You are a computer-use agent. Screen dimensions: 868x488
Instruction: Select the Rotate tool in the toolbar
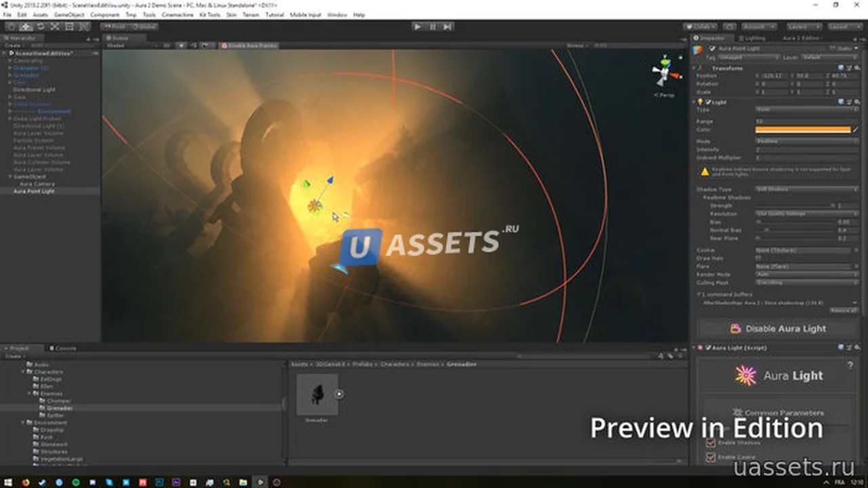click(x=40, y=26)
